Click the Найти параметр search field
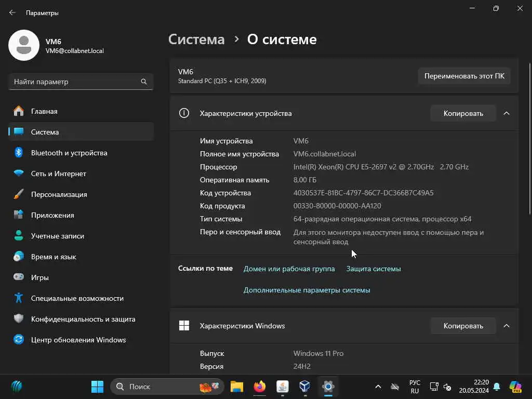This screenshot has height=399, width=532. [x=81, y=82]
